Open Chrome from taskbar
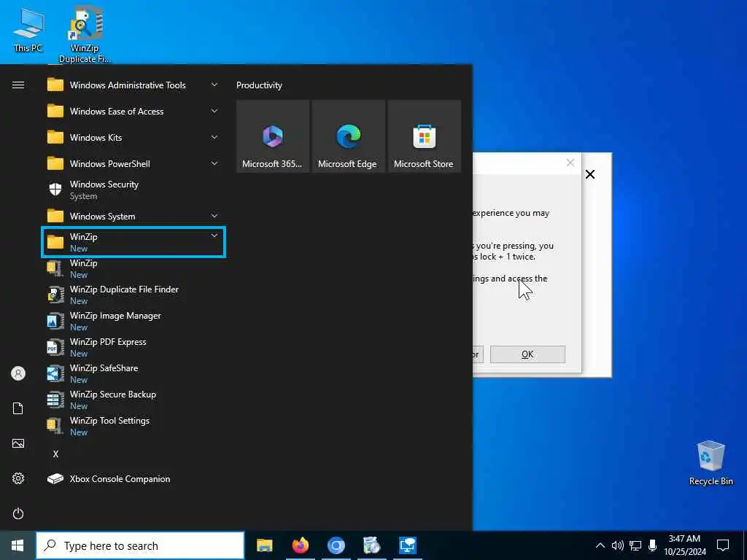Screen dimensions: 747x560 [336, 545]
